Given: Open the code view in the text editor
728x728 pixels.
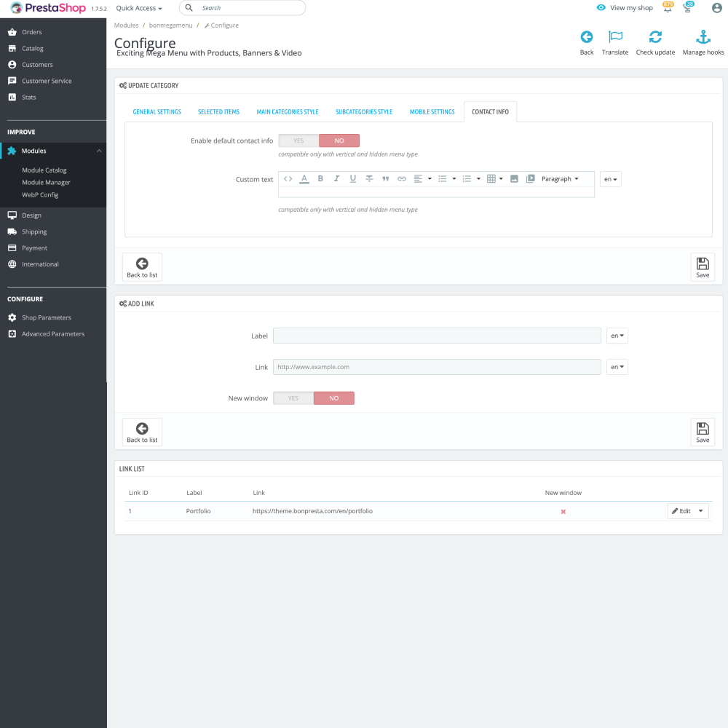Looking at the screenshot, I should [x=288, y=178].
